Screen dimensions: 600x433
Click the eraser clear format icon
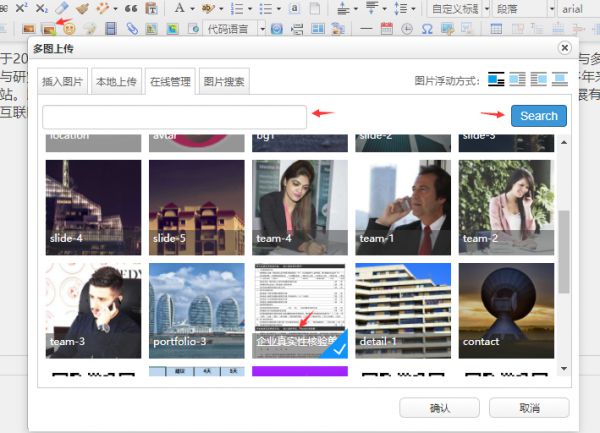62,8
